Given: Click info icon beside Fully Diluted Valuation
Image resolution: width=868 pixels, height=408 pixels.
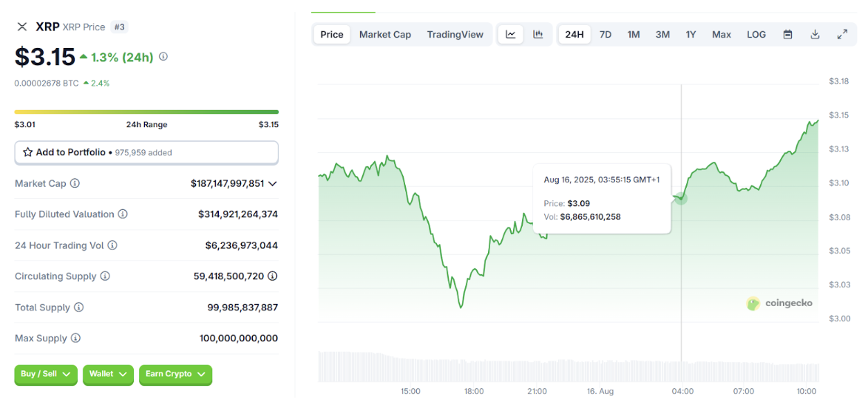Looking at the screenshot, I should [x=123, y=214].
